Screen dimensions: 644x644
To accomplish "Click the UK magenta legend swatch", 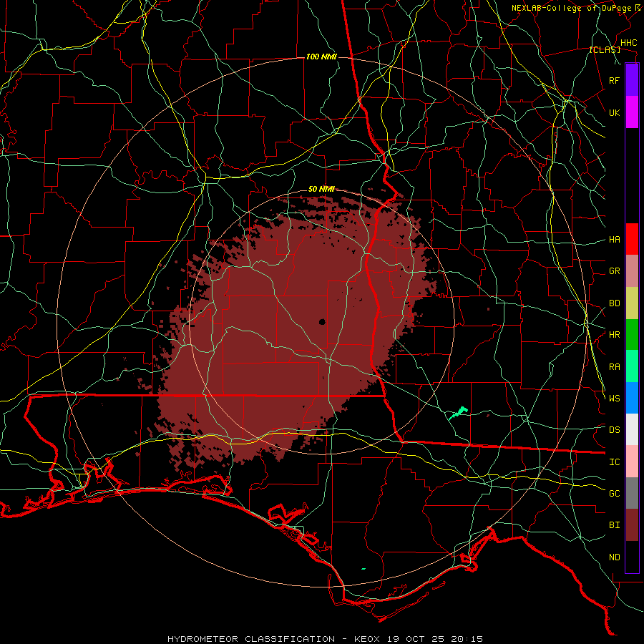I will tap(632, 112).
